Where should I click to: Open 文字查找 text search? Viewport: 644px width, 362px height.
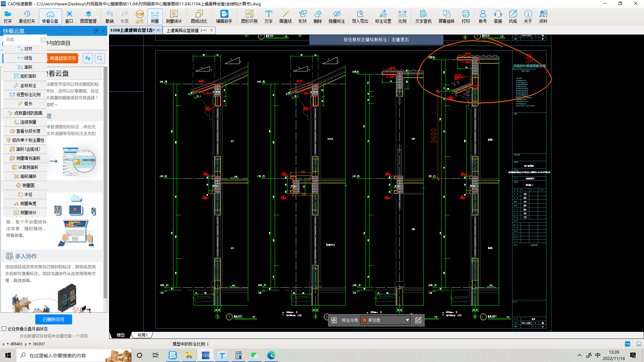point(423,16)
